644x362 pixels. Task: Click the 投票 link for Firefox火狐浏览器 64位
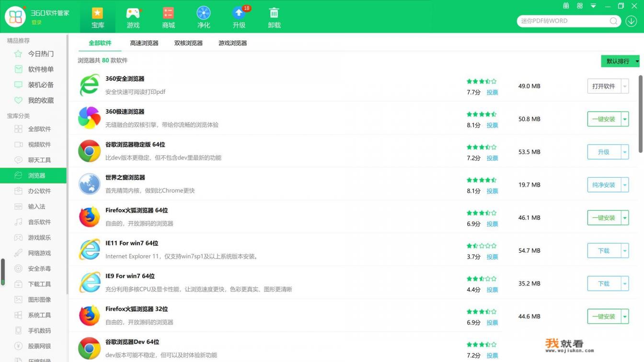point(492,224)
